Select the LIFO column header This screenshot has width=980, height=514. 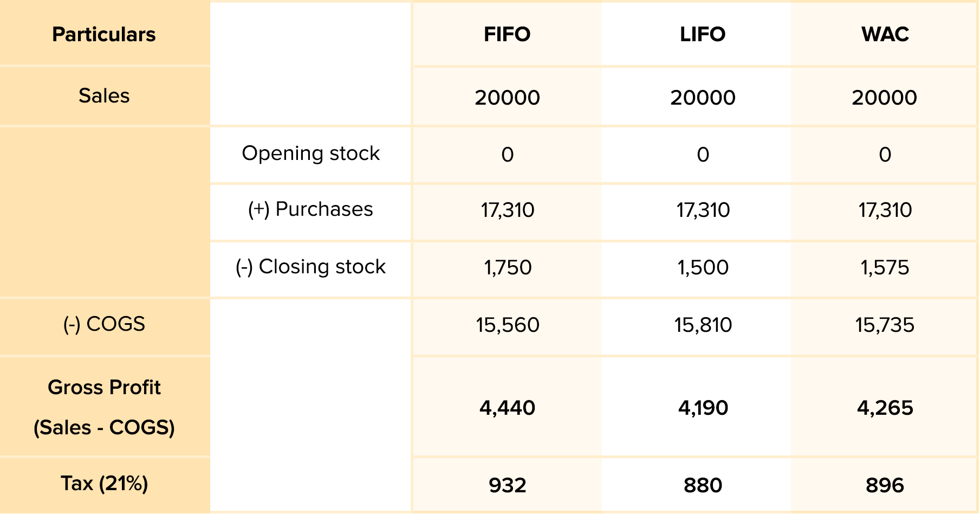tap(702, 35)
